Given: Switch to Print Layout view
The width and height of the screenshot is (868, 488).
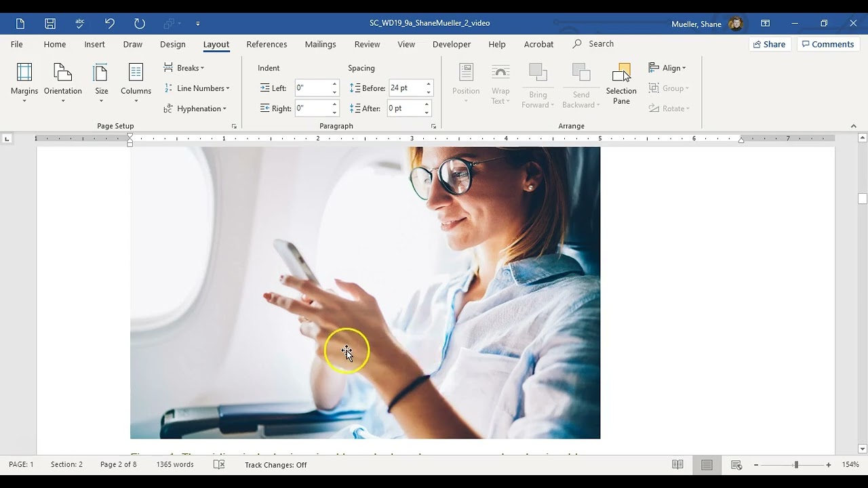Looking at the screenshot, I should coord(707,465).
